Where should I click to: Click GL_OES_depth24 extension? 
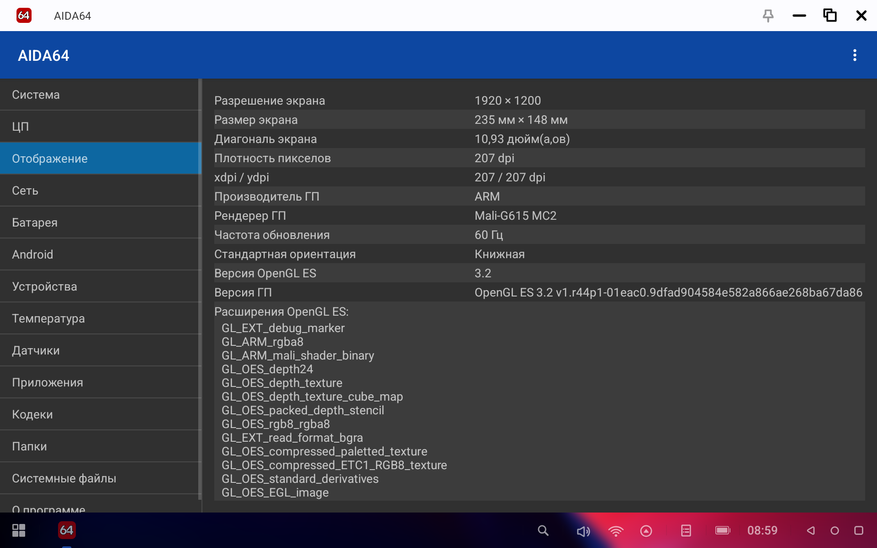tap(267, 369)
